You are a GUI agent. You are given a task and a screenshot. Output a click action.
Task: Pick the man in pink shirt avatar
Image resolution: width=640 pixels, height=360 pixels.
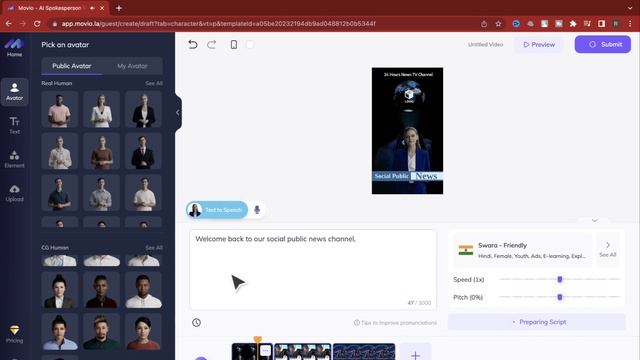point(60,109)
